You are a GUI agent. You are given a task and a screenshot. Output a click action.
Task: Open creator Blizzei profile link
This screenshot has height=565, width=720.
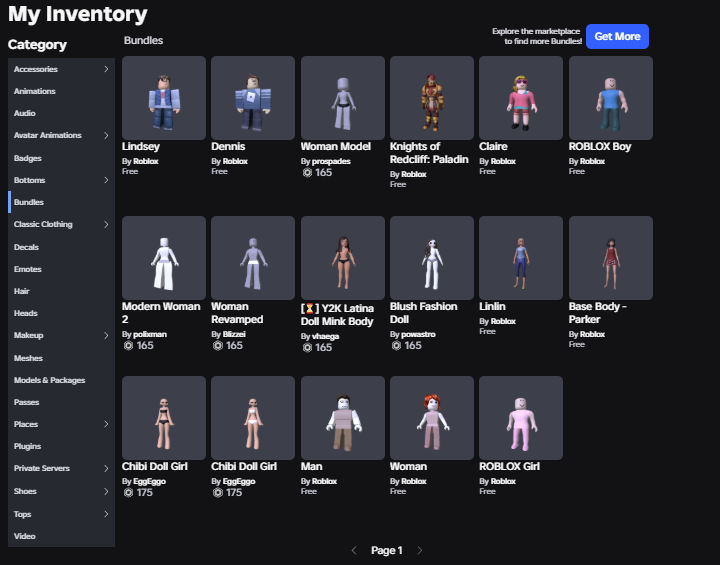click(x=234, y=334)
